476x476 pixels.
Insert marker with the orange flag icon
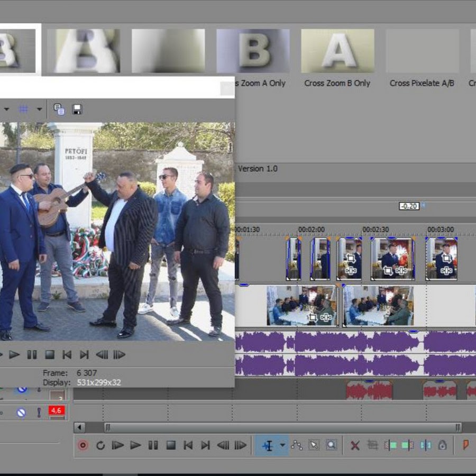[466, 445]
